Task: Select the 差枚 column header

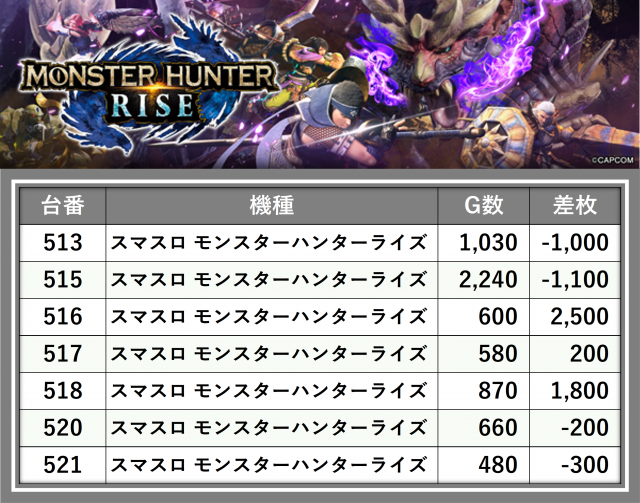Action: 574,206
